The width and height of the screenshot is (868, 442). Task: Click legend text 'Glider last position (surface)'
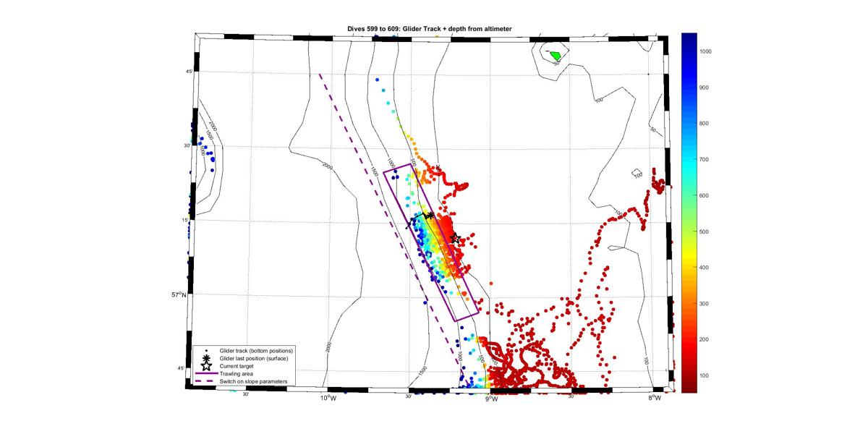pos(254,358)
